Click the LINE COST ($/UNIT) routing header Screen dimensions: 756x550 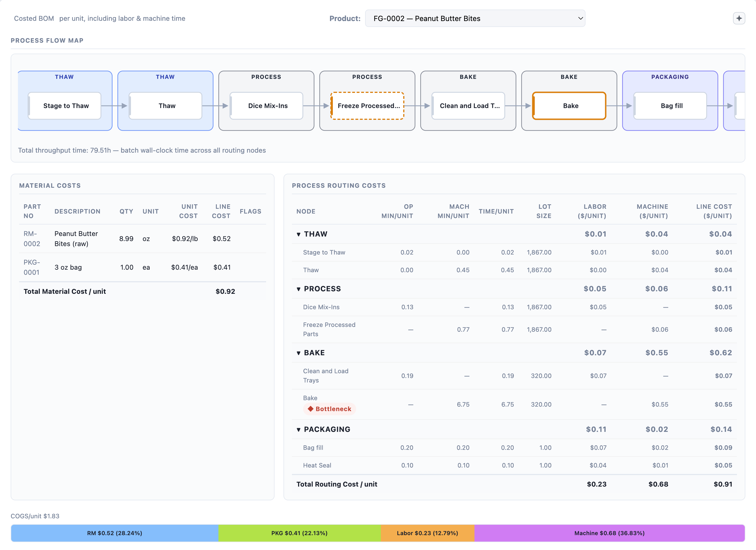coord(714,212)
